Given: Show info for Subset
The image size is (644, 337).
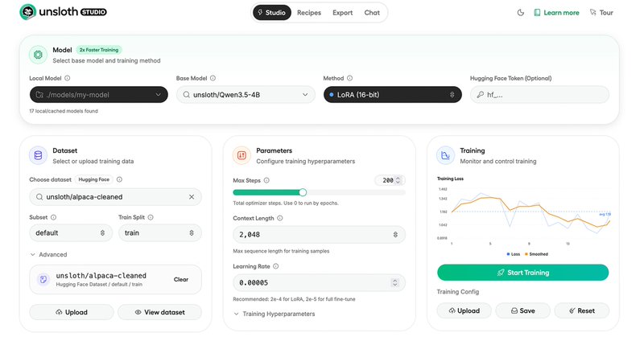Looking at the screenshot, I should [53, 217].
